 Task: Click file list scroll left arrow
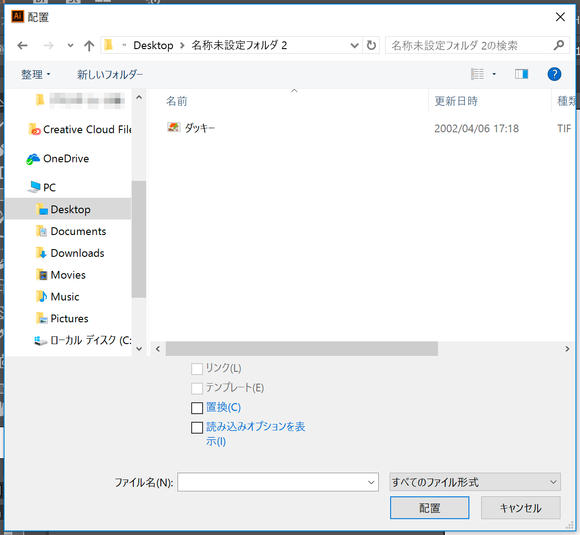[x=158, y=349]
